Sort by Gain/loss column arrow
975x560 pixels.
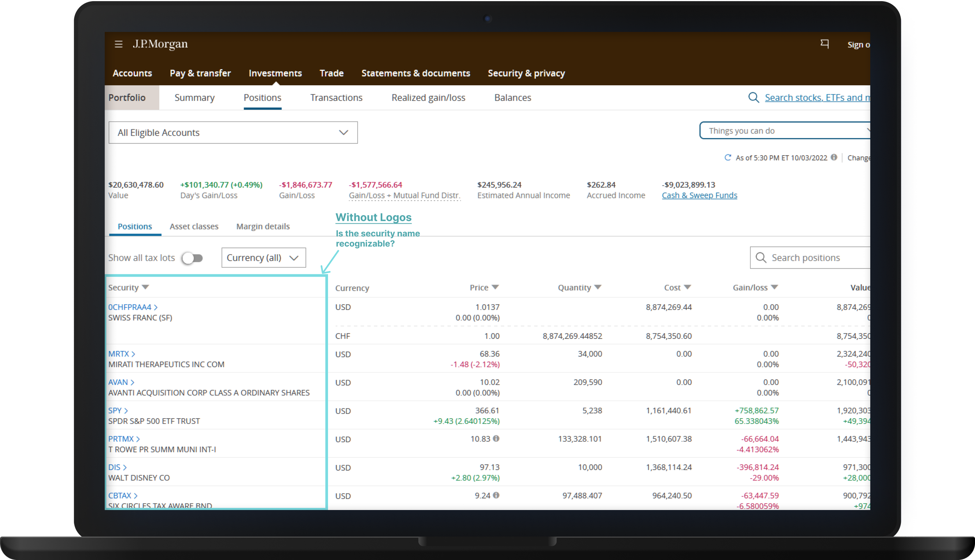pos(775,287)
